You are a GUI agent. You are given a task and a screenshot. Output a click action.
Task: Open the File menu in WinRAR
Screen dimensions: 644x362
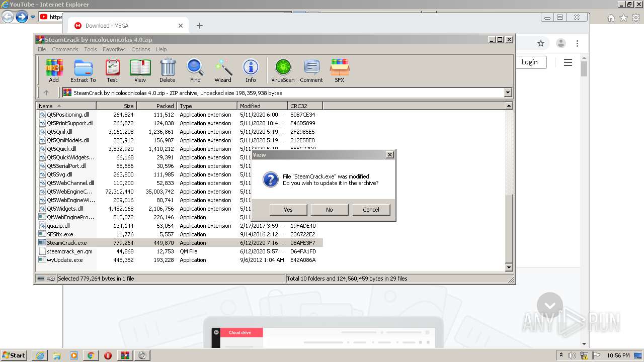42,49
